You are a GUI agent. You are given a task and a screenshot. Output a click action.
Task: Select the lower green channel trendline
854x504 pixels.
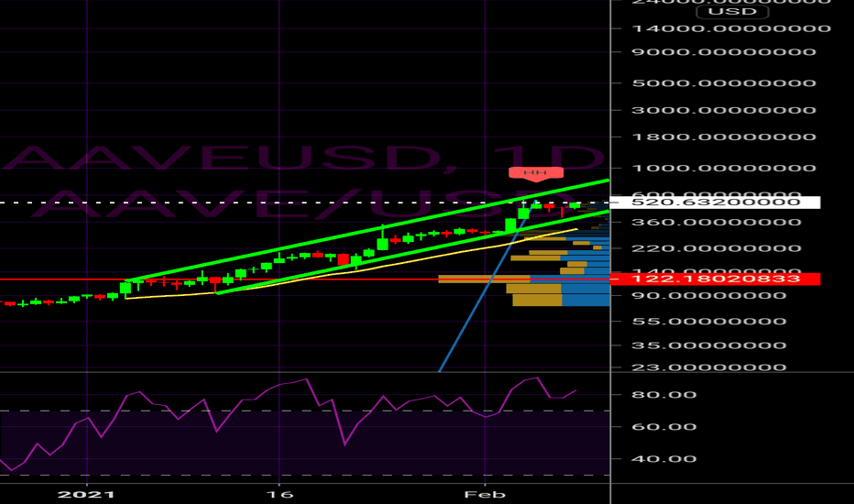412,252
